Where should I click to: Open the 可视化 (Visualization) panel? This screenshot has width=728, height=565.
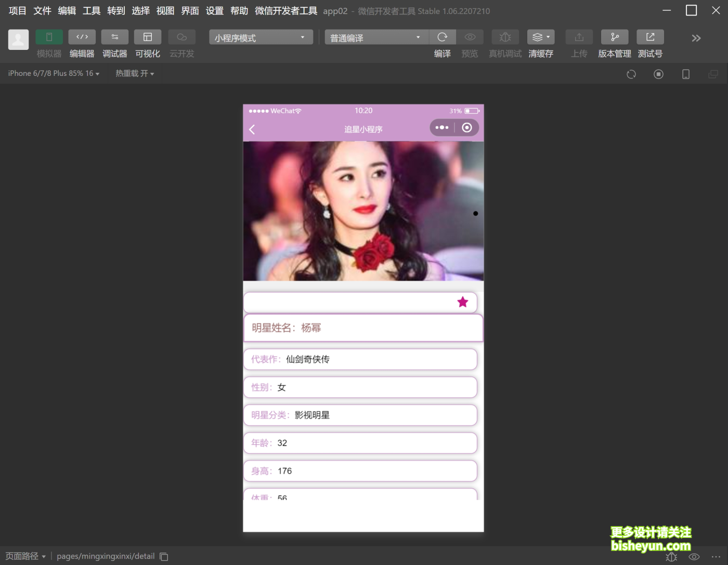pos(148,37)
